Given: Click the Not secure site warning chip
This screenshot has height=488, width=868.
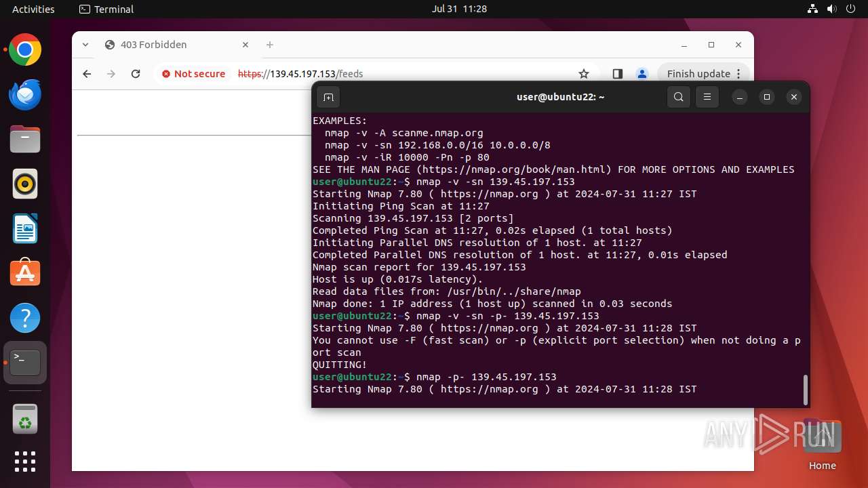Looking at the screenshot, I should [194, 74].
